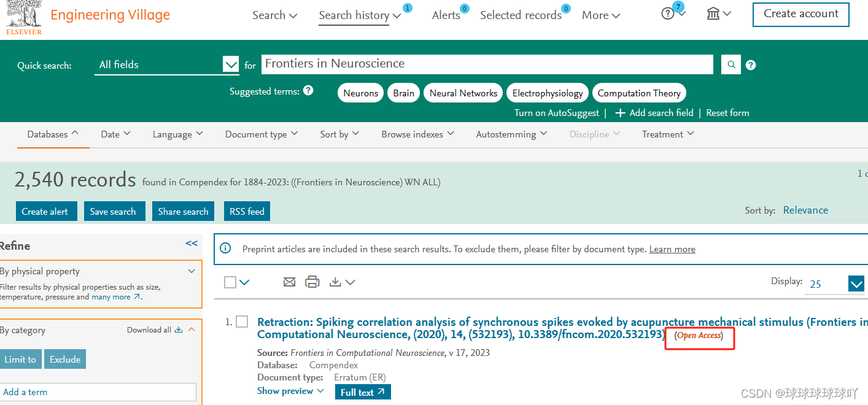This screenshot has height=405, width=868.
Task: Select Electrophysiology suggested term
Action: click(548, 93)
